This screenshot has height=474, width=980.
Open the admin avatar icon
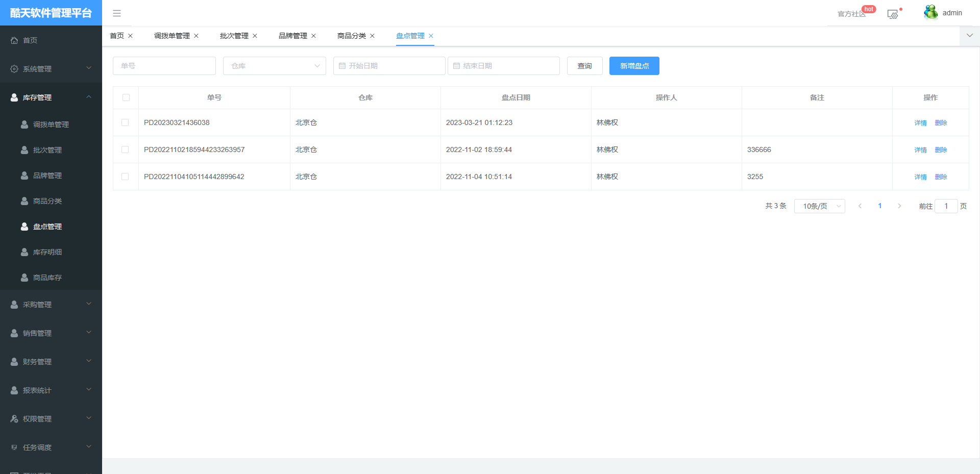click(x=930, y=12)
